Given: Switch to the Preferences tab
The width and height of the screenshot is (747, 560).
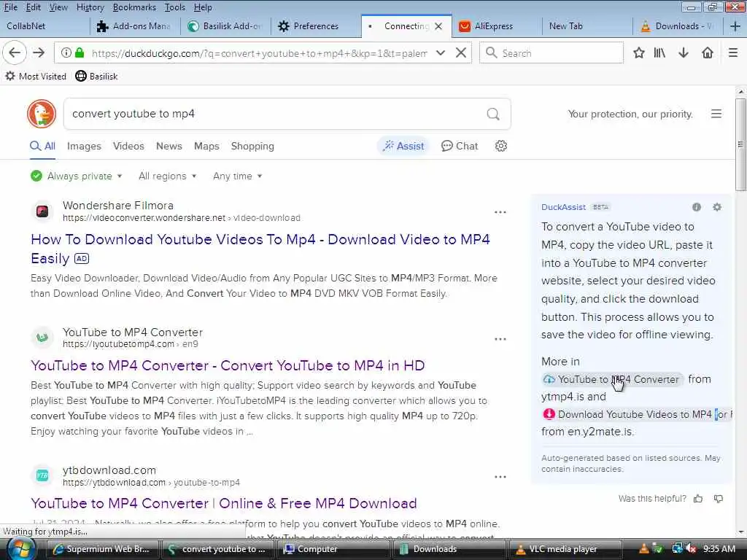Looking at the screenshot, I should 317,26.
